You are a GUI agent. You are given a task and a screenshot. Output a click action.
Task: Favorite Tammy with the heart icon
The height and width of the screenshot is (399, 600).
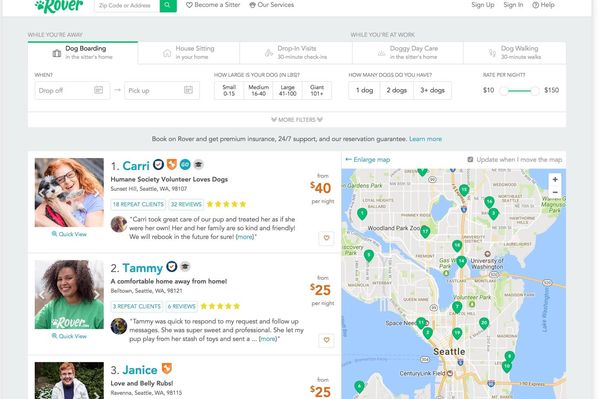coord(326,340)
